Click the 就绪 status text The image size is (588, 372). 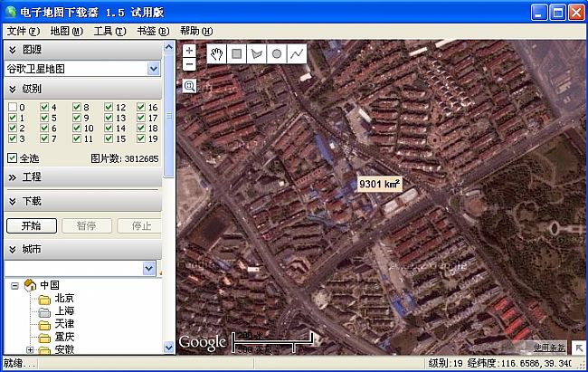19,363
